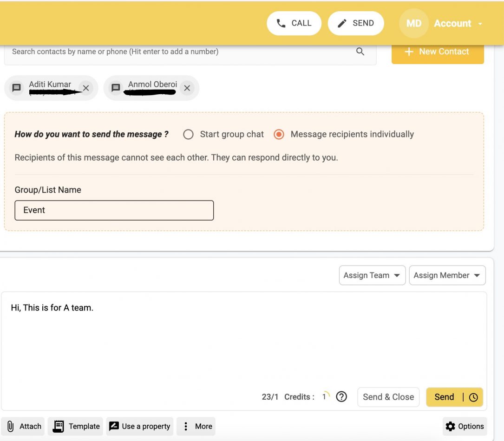Open the Account dropdown menu

[x=458, y=23]
